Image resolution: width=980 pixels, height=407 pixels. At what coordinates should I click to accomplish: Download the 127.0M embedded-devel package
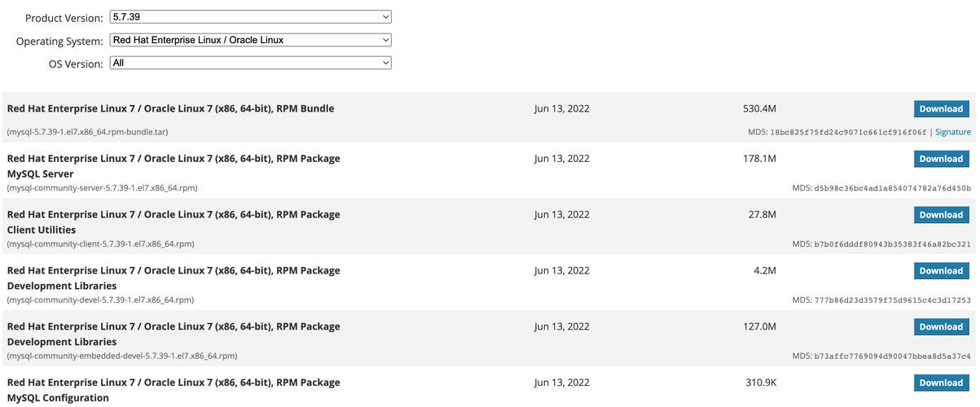pos(941,326)
